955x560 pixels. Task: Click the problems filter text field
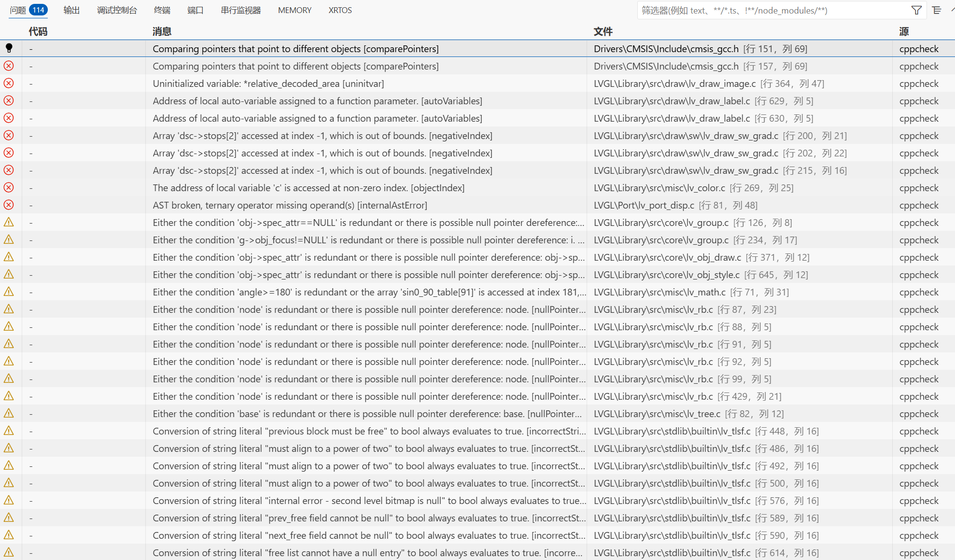(772, 10)
